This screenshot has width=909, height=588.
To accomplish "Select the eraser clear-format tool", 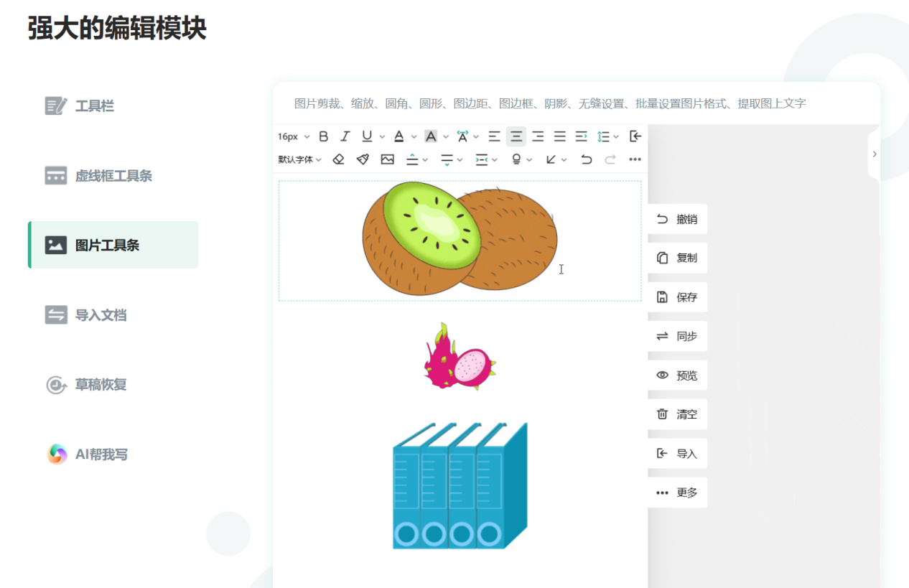I will coord(339,159).
